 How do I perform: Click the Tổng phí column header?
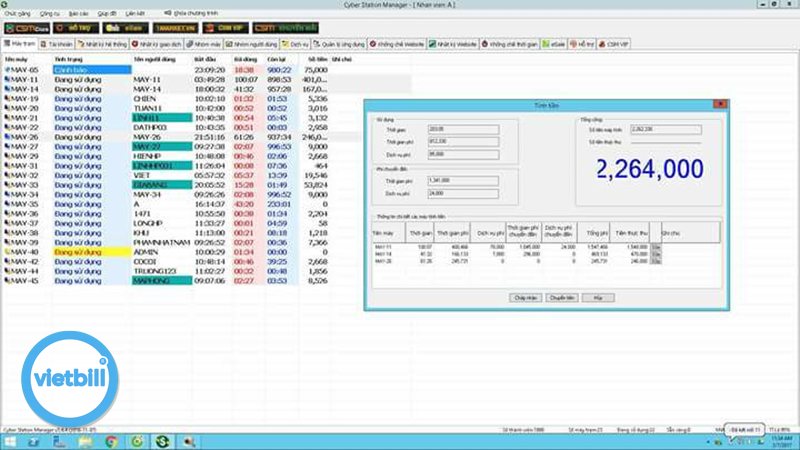pos(597,231)
